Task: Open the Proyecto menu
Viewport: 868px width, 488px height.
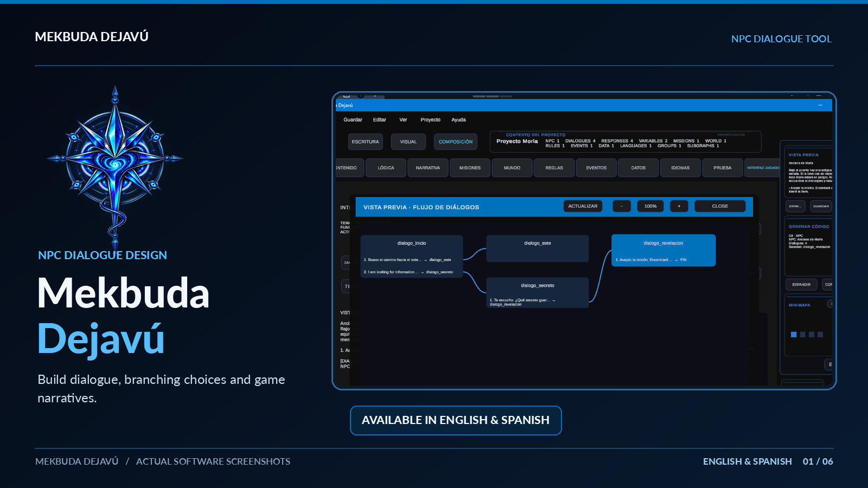Action: pos(430,120)
